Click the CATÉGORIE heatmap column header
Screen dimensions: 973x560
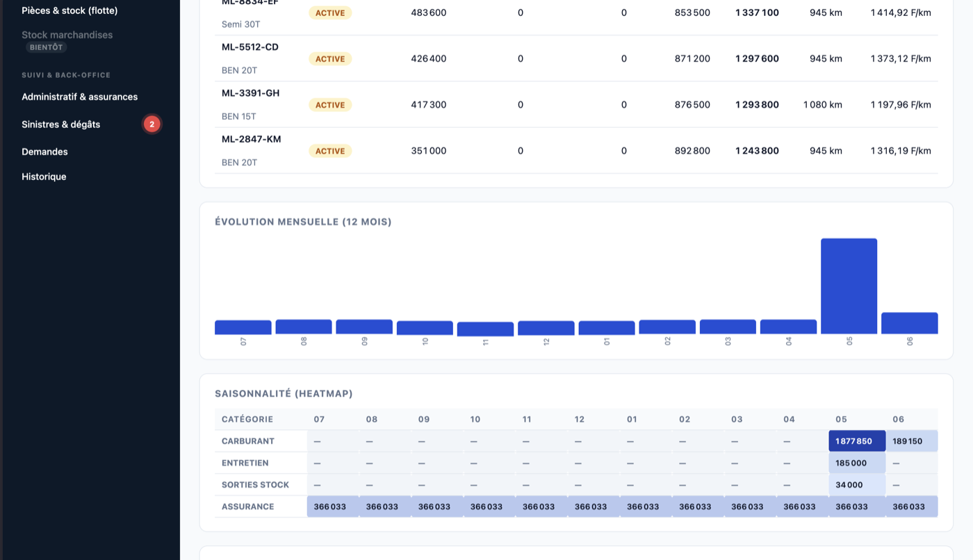(x=247, y=420)
